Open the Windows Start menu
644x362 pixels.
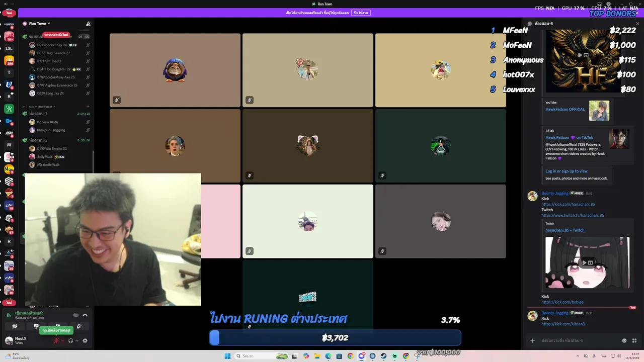point(227,356)
